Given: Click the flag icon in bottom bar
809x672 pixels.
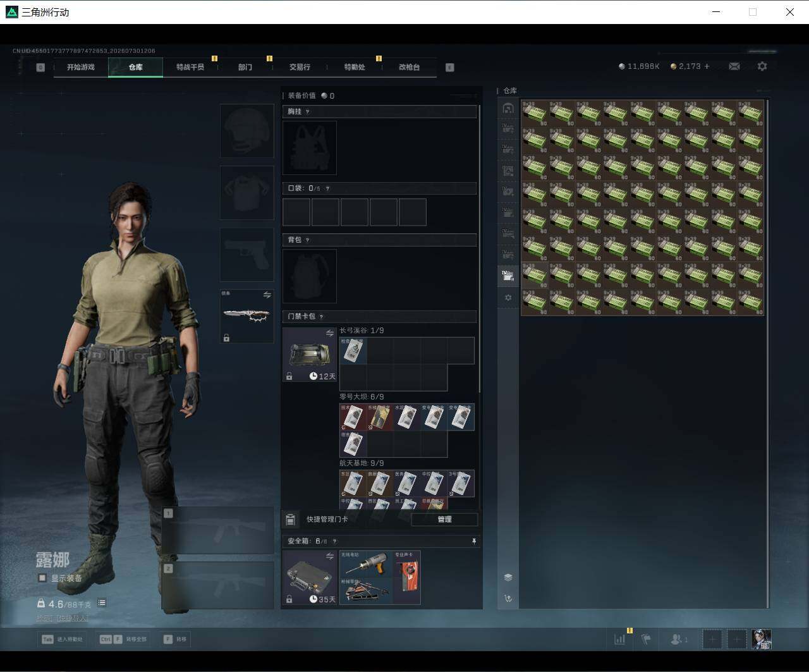Looking at the screenshot, I should (x=646, y=639).
